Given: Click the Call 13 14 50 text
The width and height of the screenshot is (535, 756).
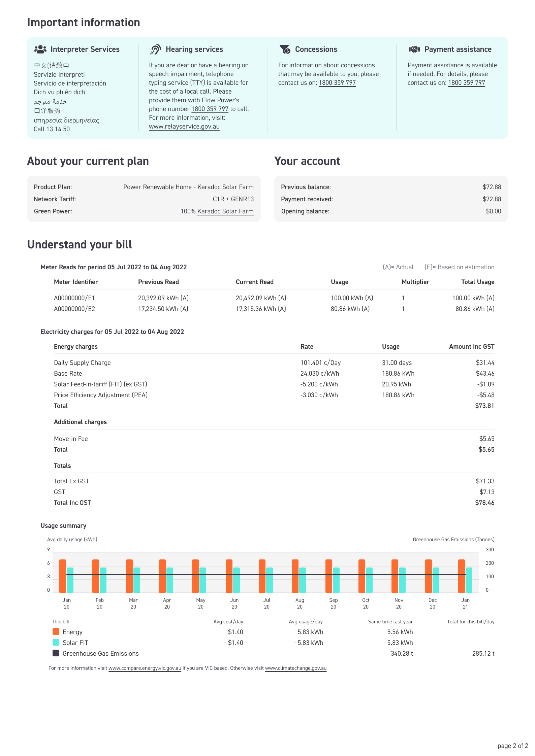Looking at the screenshot, I should [x=52, y=129].
